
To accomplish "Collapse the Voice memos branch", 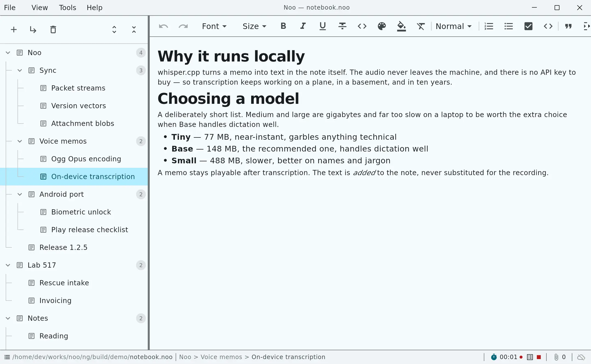I will click(x=20, y=141).
